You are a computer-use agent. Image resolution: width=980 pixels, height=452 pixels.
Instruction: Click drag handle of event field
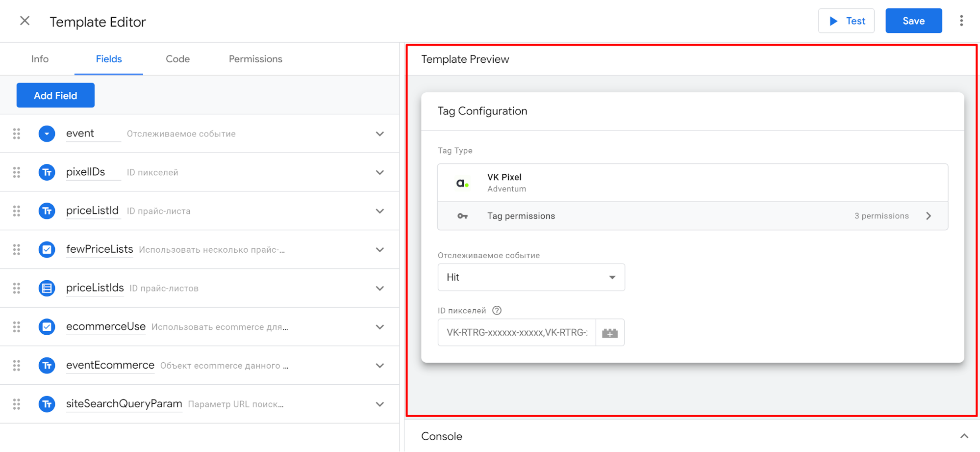tap(17, 133)
